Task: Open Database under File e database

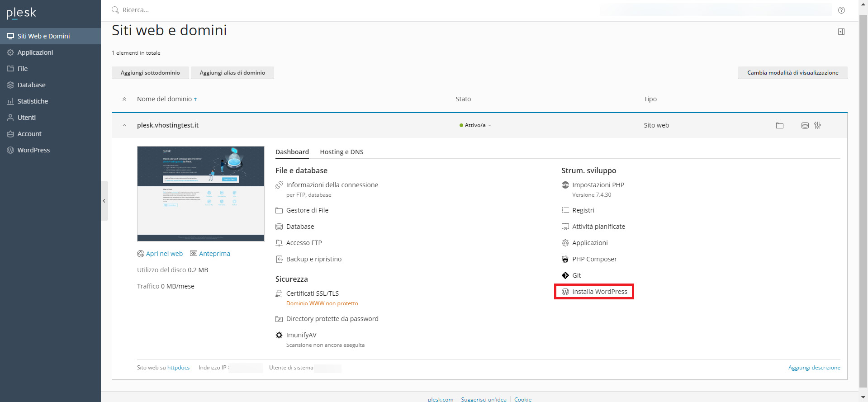Action: (300, 227)
